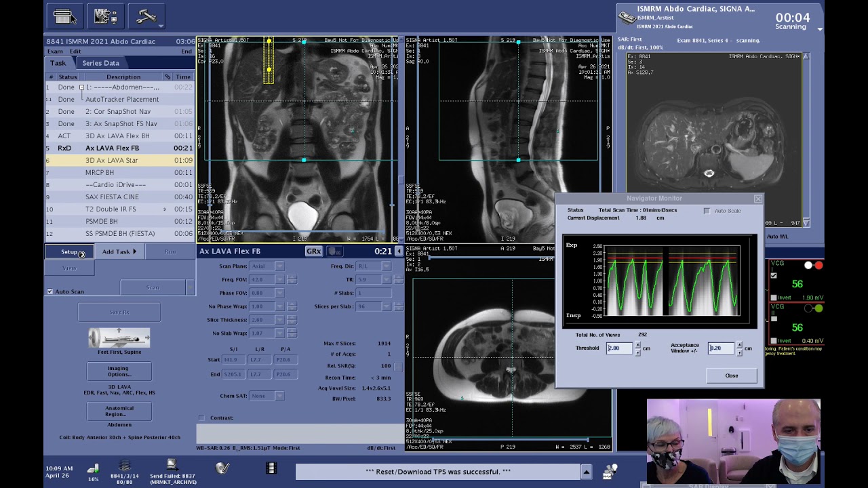Open the Edit menu
This screenshot has height=488, width=868.
tap(75, 52)
